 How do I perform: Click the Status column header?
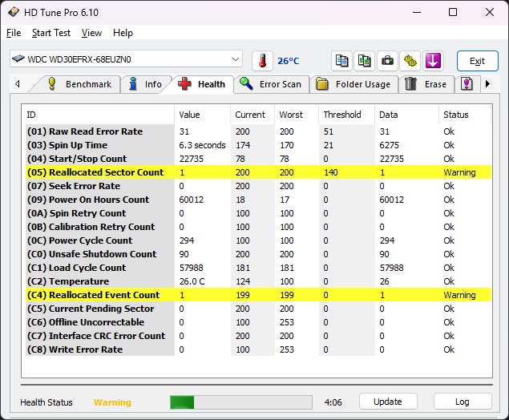pos(465,115)
